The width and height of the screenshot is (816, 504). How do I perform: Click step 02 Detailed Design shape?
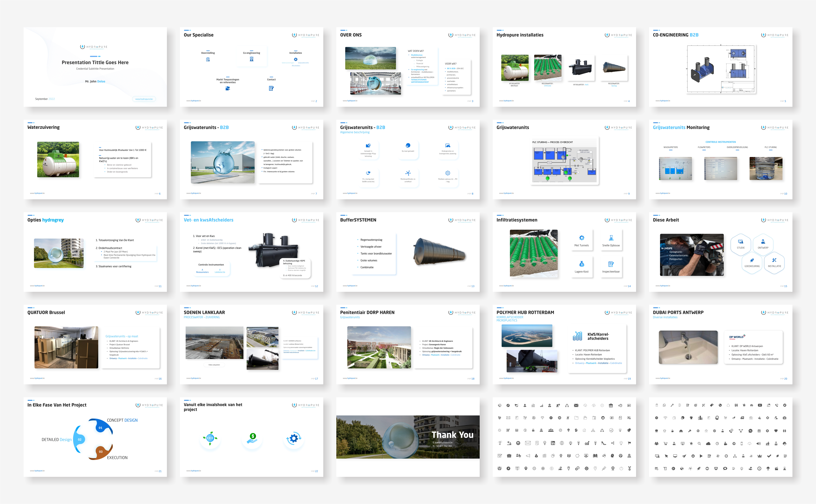point(79,439)
